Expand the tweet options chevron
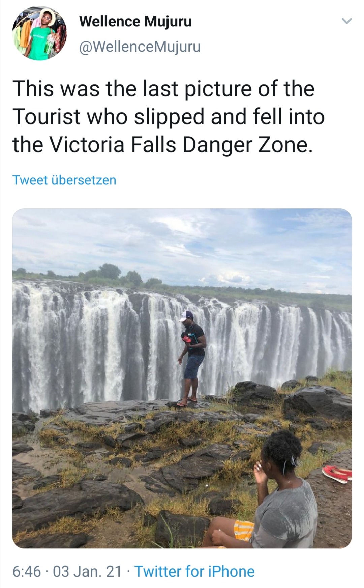Viewport: 364px width, 588px height. (346, 21)
